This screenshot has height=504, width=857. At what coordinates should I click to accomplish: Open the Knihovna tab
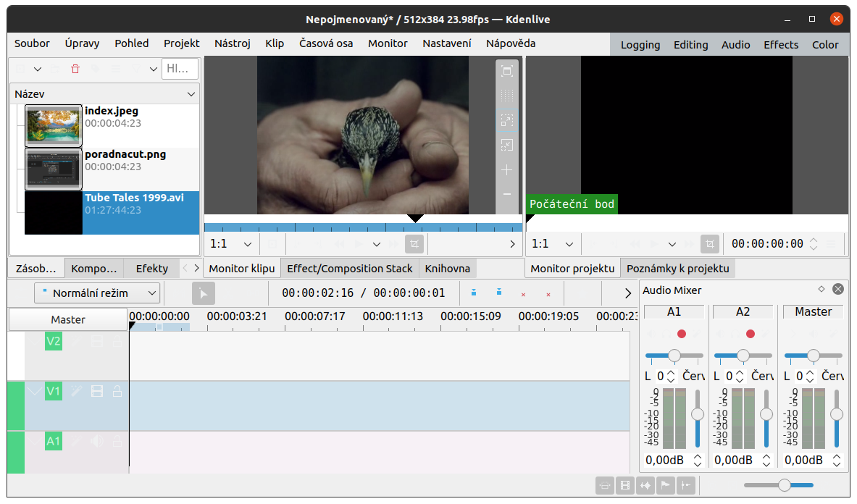[447, 269]
